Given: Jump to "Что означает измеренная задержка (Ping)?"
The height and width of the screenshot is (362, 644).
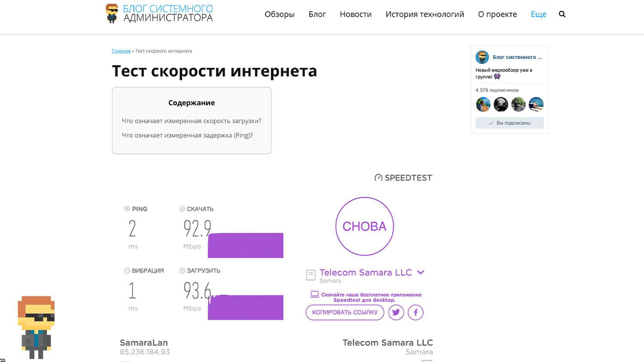Looking at the screenshot, I should click(x=187, y=135).
